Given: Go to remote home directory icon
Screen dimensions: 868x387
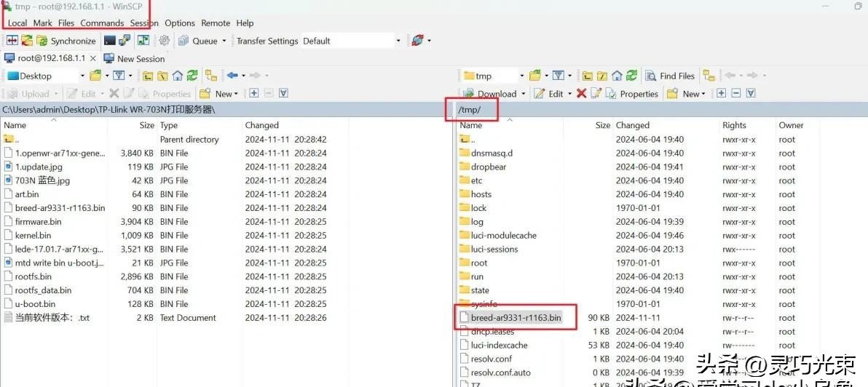Looking at the screenshot, I should (x=617, y=76).
